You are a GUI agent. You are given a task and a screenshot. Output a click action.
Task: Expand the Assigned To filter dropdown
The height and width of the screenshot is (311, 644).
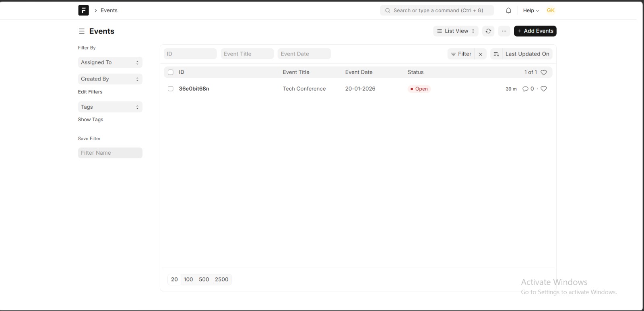coord(110,62)
